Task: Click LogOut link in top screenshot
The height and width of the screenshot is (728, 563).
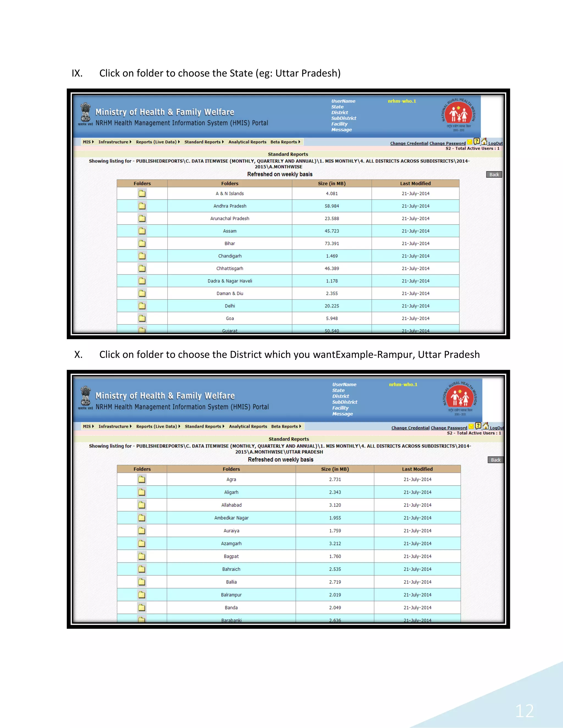Action: [x=495, y=143]
